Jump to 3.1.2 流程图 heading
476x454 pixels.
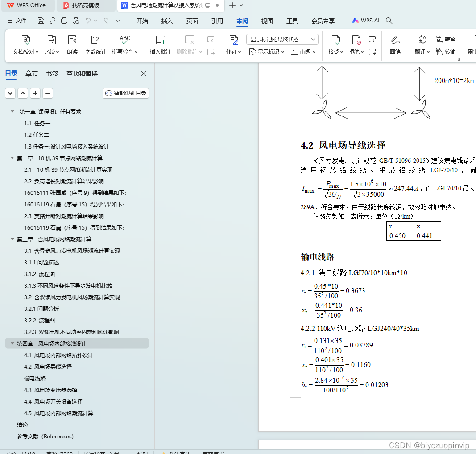point(39,274)
